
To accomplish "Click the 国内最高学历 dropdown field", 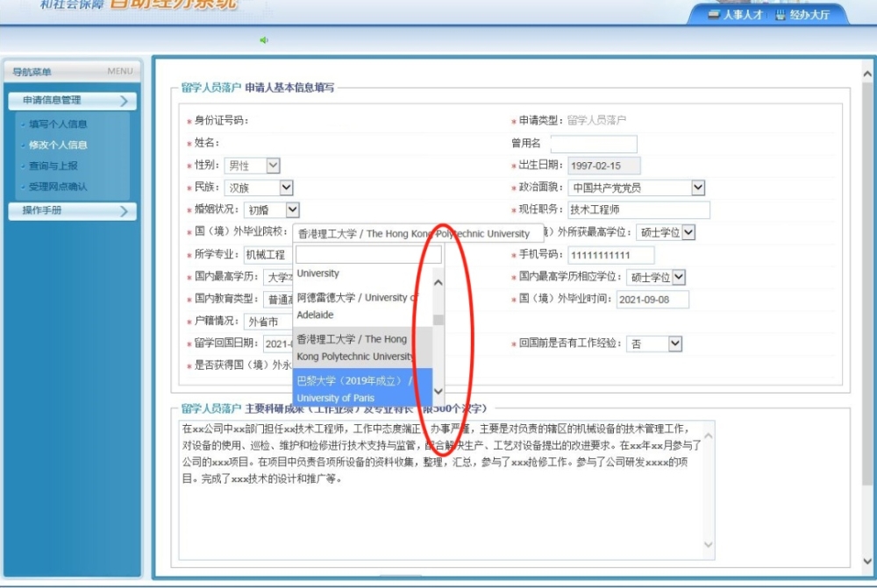I will 278,277.
